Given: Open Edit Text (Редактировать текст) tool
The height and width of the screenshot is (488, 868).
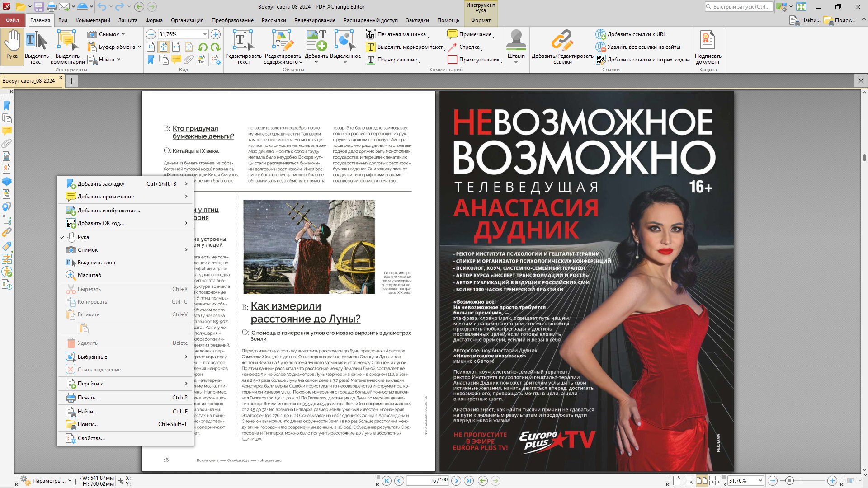Looking at the screenshot, I should [x=244, y=46].
